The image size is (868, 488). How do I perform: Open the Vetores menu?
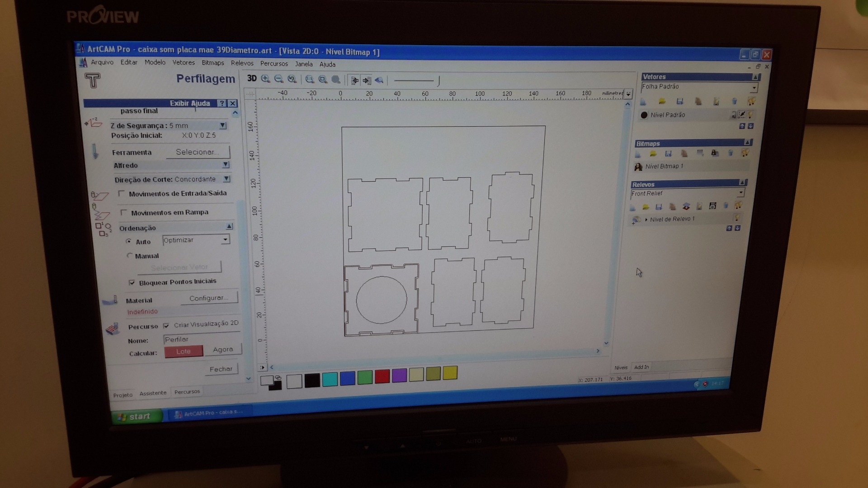[184, 63]
